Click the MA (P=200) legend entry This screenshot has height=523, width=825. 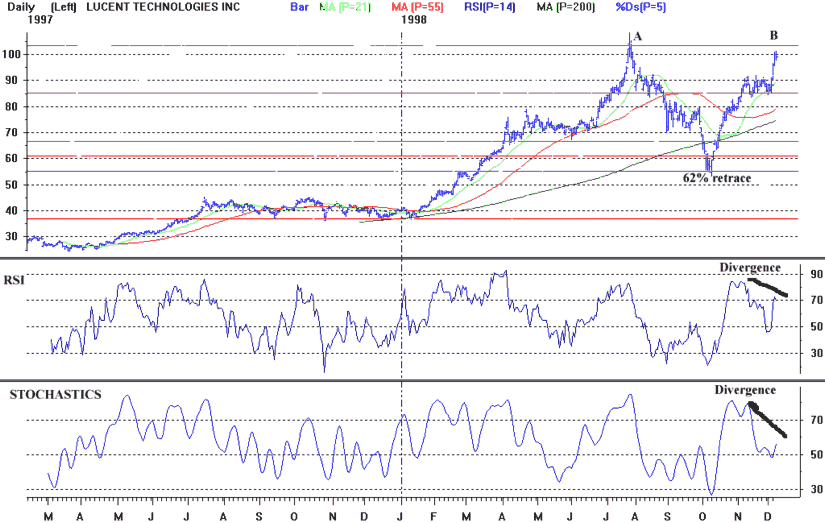point(566,7)
